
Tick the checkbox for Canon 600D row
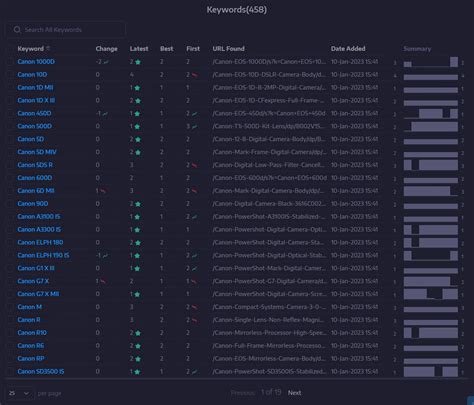pyautogui.click(x=10, y=178)
